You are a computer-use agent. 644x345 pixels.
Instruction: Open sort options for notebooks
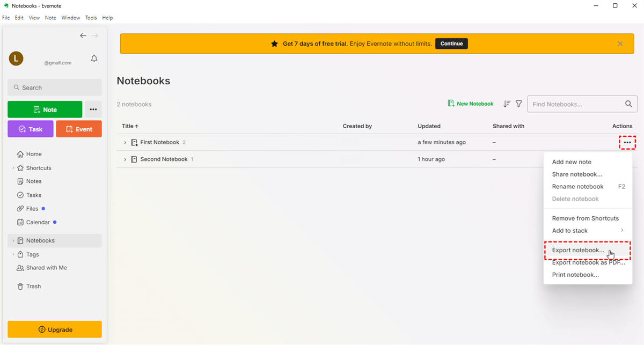click(x=507, y=104)
